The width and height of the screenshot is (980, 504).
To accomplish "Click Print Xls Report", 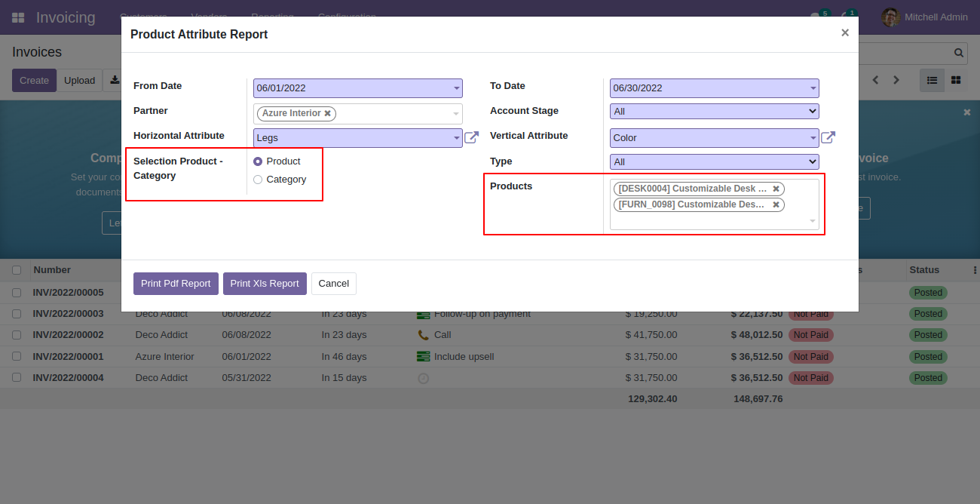I will (x=265, y=284).
